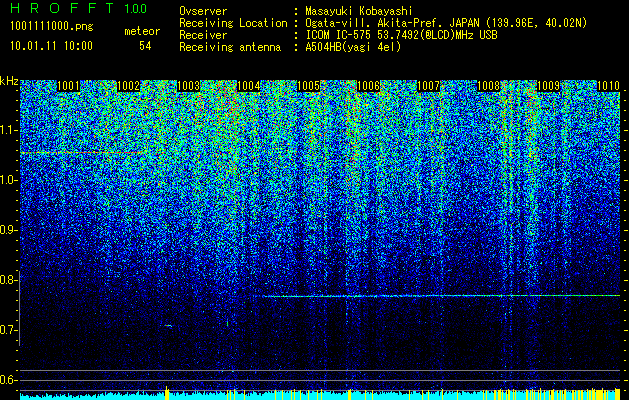629x400 pixels.
Task: Click the 0.8 frequency axis label
Action: 8,280
